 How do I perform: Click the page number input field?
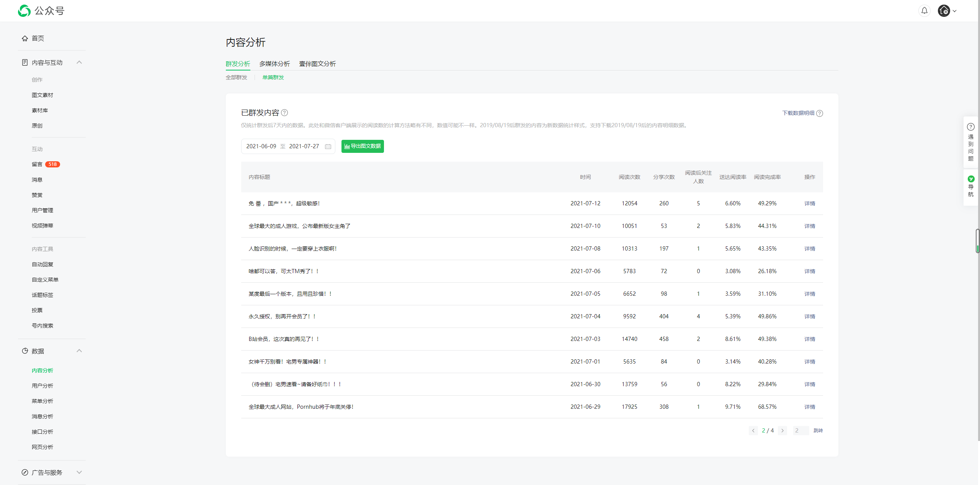[800, 431]
